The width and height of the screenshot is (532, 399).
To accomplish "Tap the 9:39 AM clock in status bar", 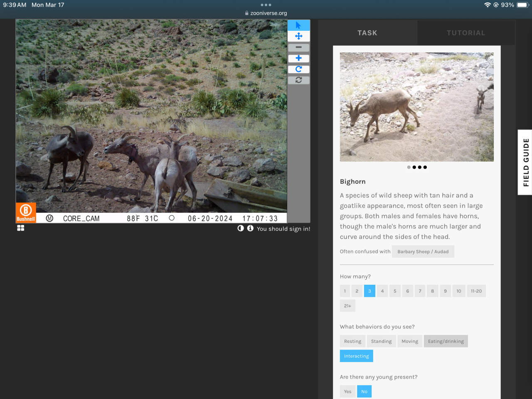I will tap(15, 5).
